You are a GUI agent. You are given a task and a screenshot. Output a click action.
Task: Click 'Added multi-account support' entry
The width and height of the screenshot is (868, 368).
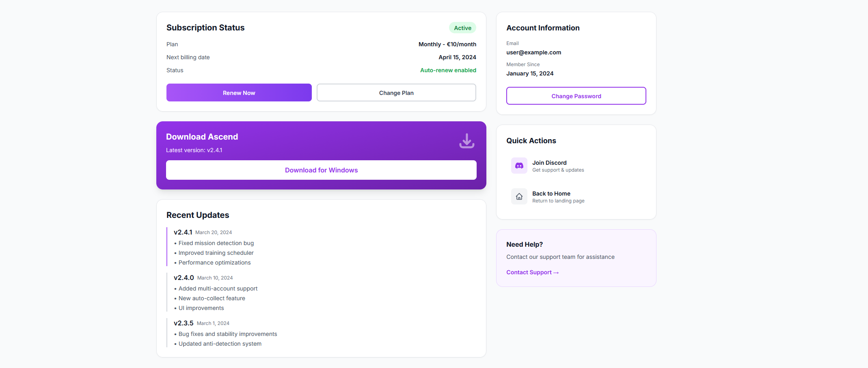pyautogui.click(x=216, y=288)
